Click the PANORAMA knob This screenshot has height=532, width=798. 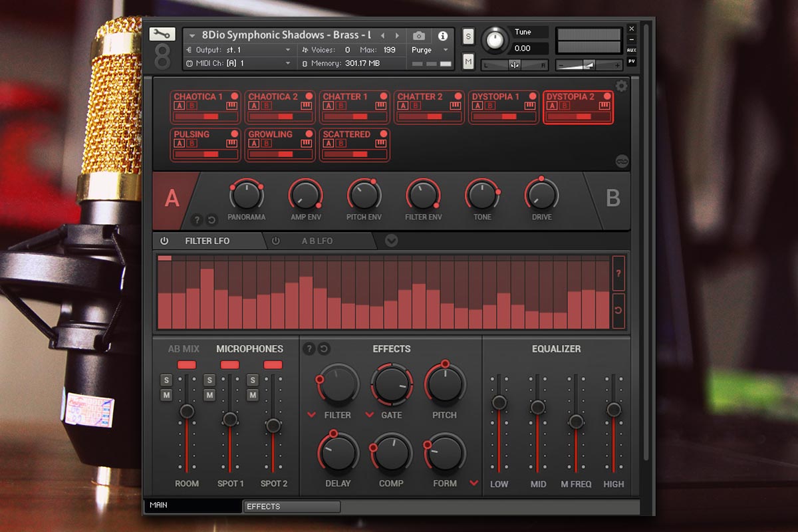tap(246, 196)
